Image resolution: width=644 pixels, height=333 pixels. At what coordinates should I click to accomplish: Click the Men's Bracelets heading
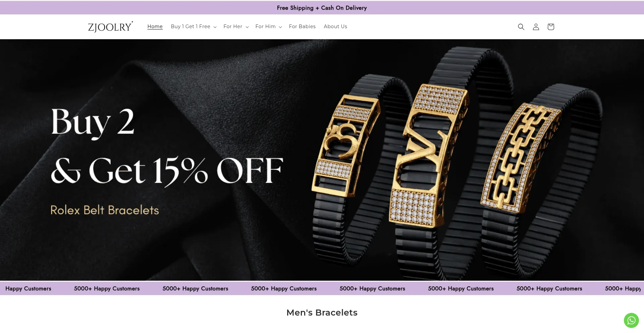pyautogui.click(x=322, y=313)
